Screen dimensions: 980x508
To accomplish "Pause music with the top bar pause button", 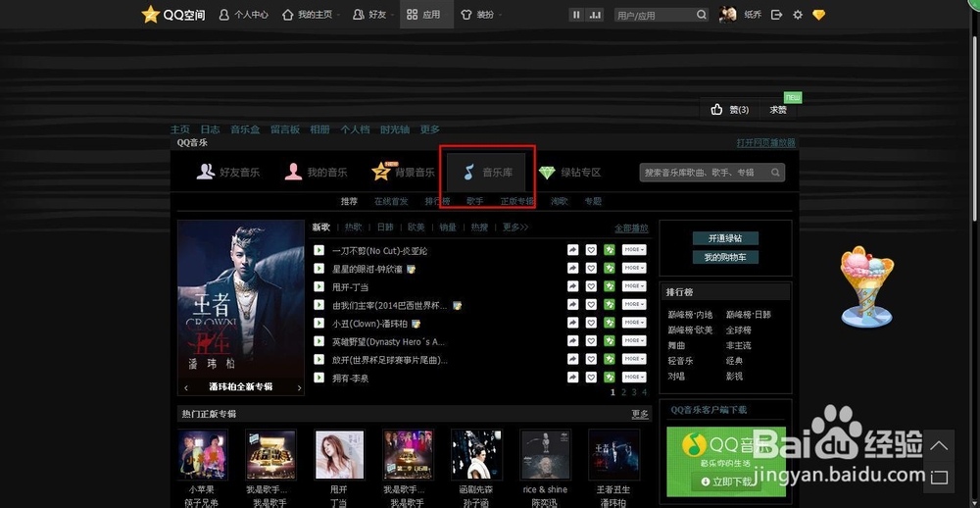I will [577, 15].
